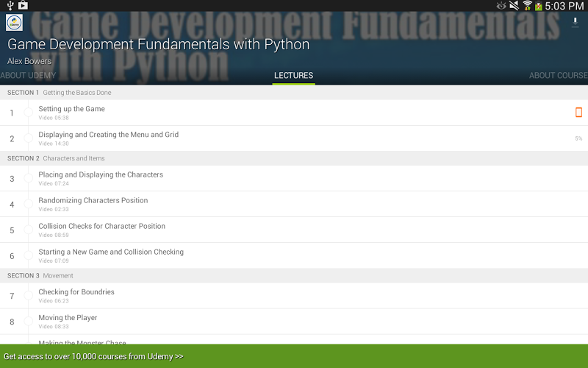Screen dimensions: 588x368
Task: Tap lecture number 8
Action: [x=12, y=322]
